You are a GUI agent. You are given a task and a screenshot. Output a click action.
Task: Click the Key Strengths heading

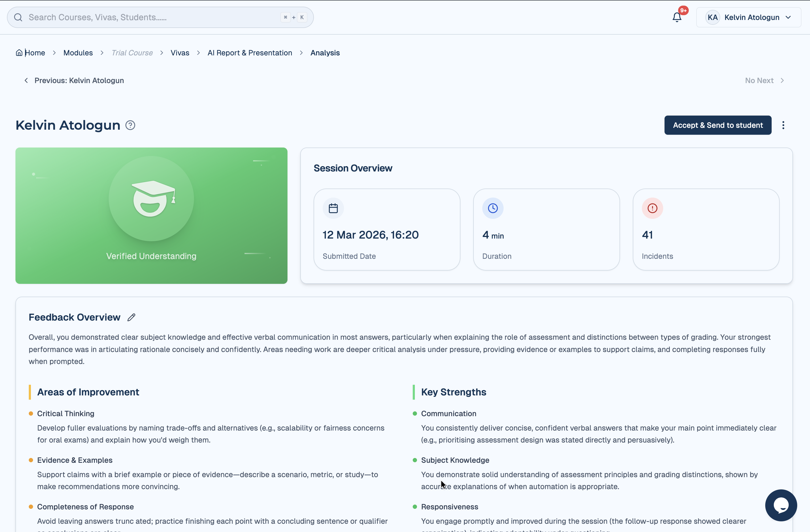[x=454, y=392]
